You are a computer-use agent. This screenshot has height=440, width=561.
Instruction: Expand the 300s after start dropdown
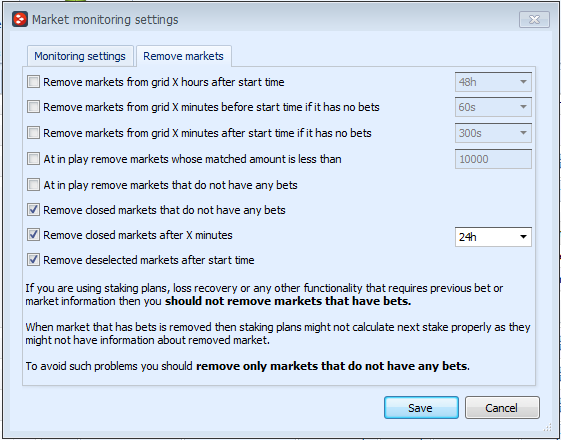pyautogui.click(x=493, y=133)
